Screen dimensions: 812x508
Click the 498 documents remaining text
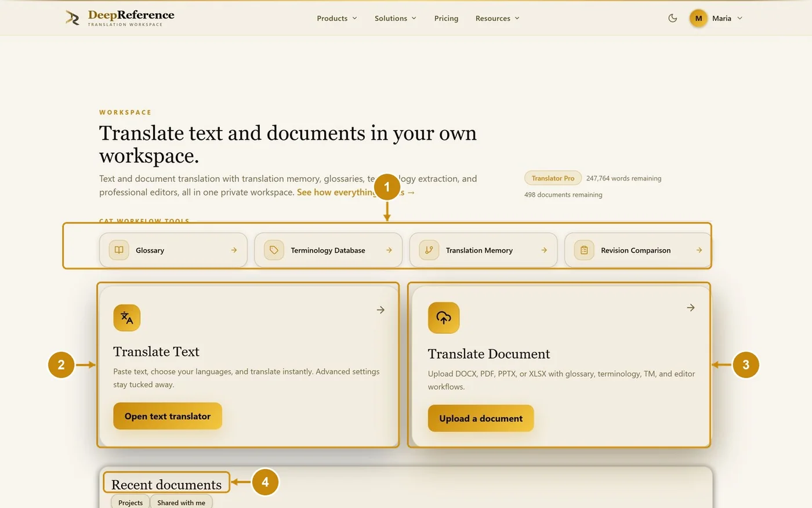tap(563, 194)
